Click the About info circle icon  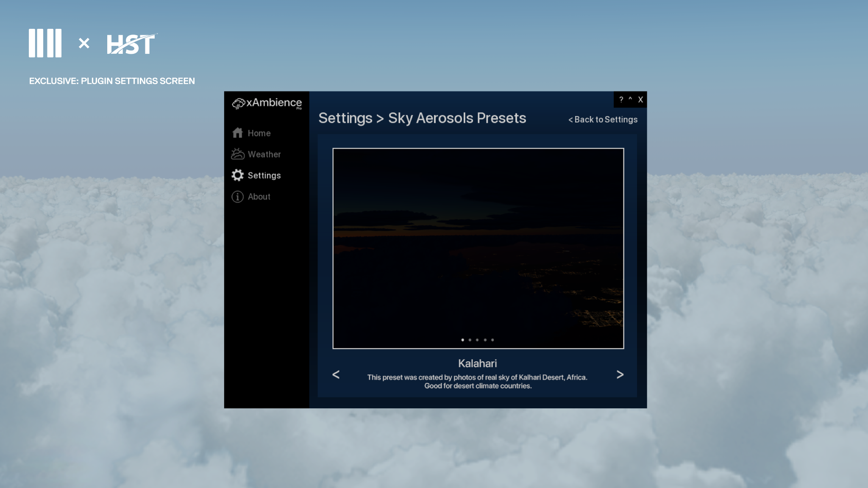pyautogui.click(x=237, y=197)
